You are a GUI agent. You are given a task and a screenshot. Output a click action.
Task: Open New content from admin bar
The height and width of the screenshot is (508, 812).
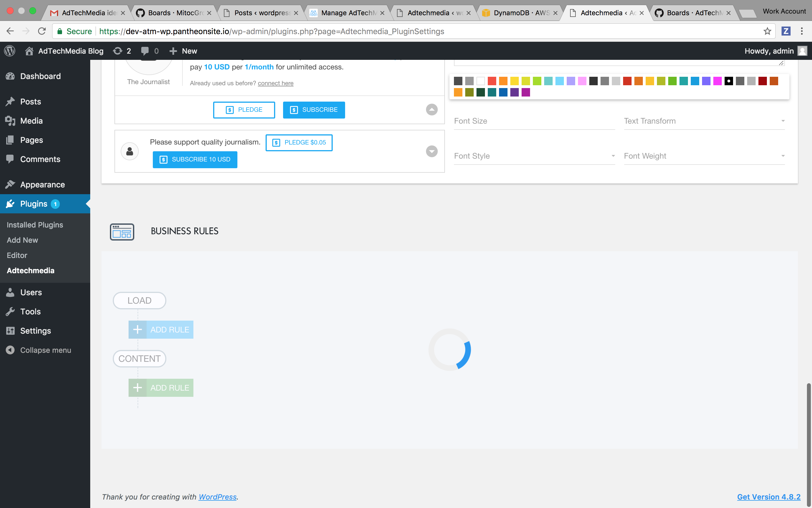(183, 51)
